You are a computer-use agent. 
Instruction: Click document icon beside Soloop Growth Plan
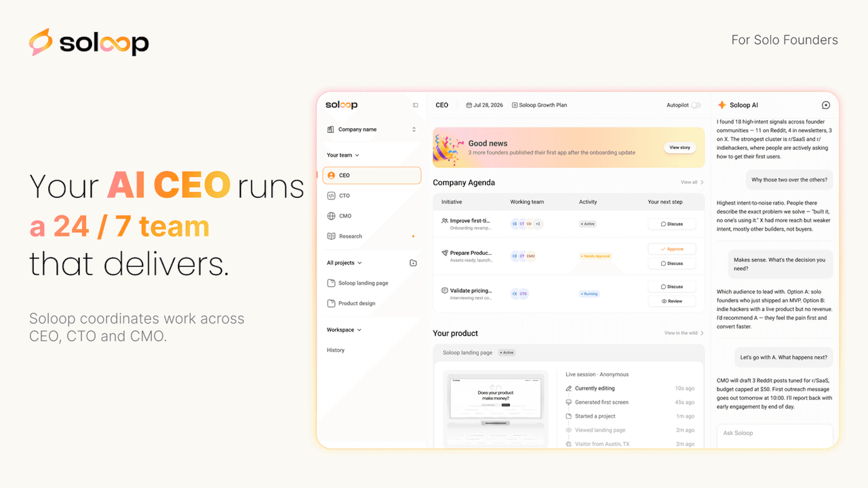click(x=514, y=105)
